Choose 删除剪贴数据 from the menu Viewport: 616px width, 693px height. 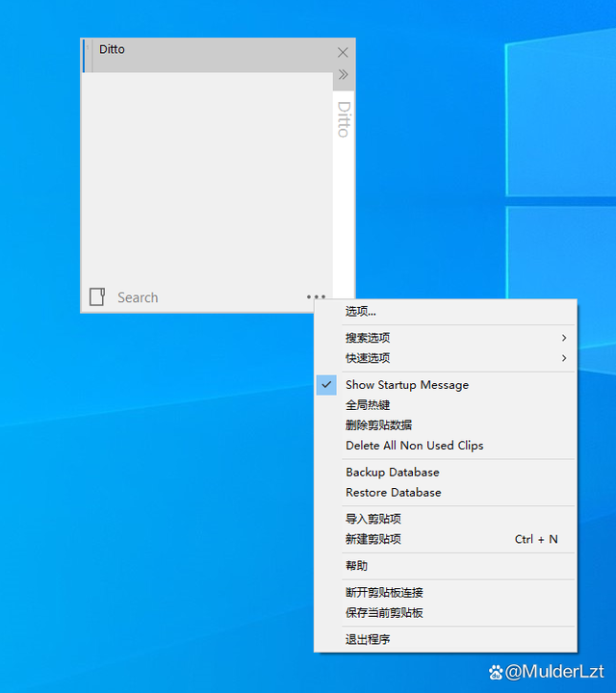tap(445, 425)
